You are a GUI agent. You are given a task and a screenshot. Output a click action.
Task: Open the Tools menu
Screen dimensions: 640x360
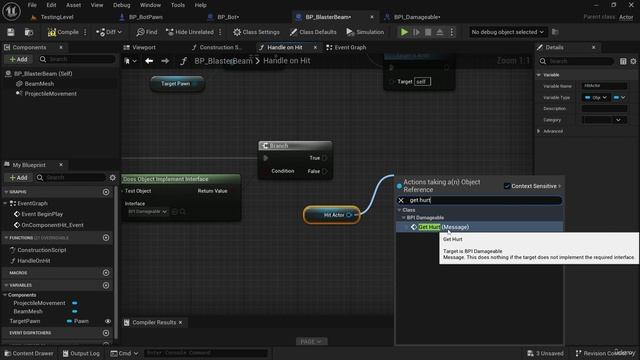click(178, 5)
